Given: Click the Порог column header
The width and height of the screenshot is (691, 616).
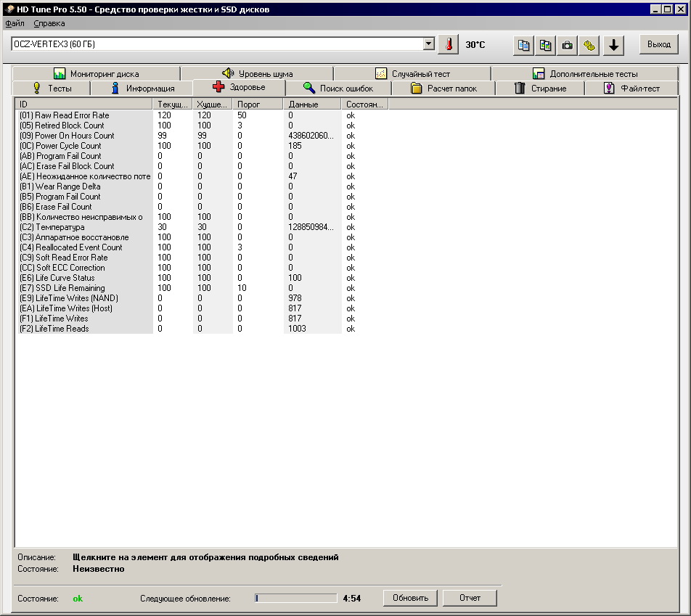Looking at the screenshot, I should pyautogui.click(x=258, y=104).
